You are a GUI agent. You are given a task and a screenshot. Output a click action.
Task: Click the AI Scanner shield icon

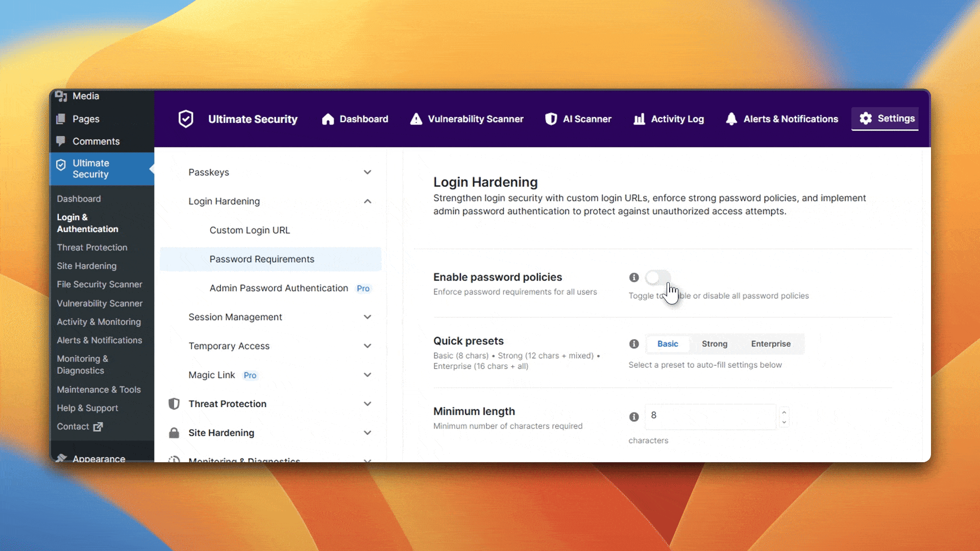point(551,119)
